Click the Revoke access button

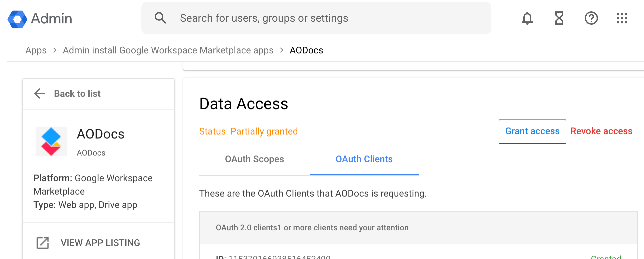pos(601,132)
